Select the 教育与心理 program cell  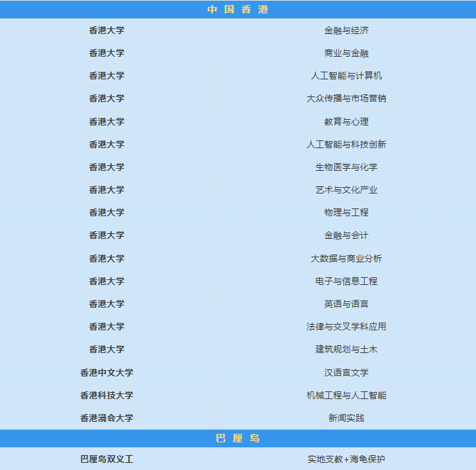tap(346, 121)
